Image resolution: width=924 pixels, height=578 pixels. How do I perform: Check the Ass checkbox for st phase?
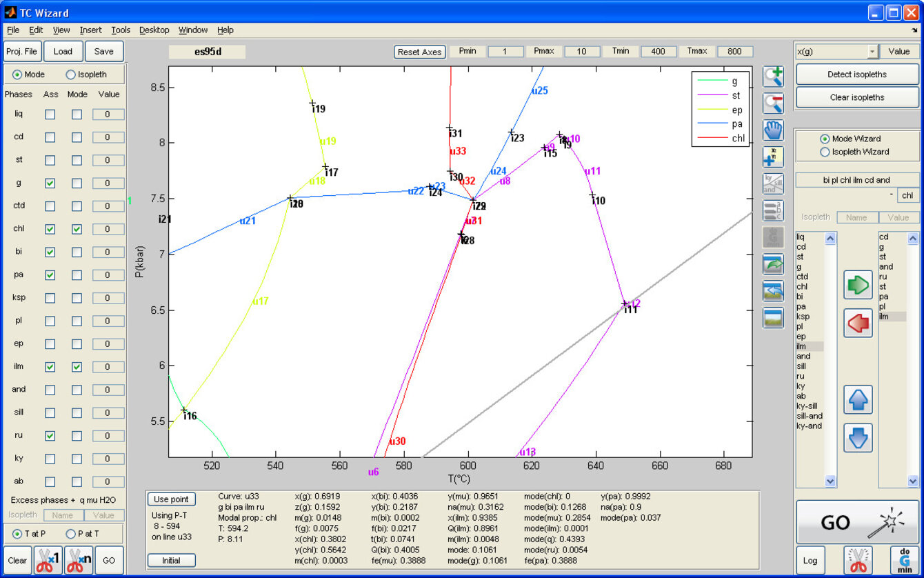coord(50,160)
